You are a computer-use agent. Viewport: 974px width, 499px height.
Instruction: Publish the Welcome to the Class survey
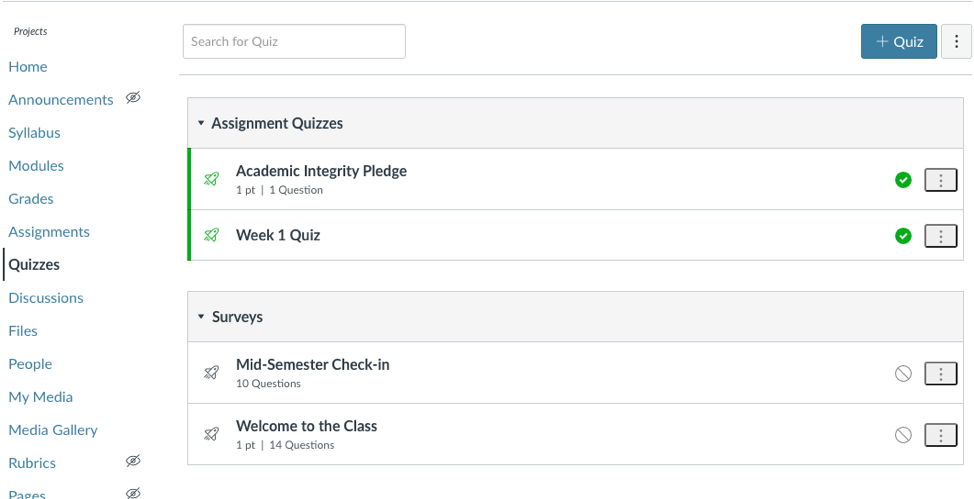903,435
